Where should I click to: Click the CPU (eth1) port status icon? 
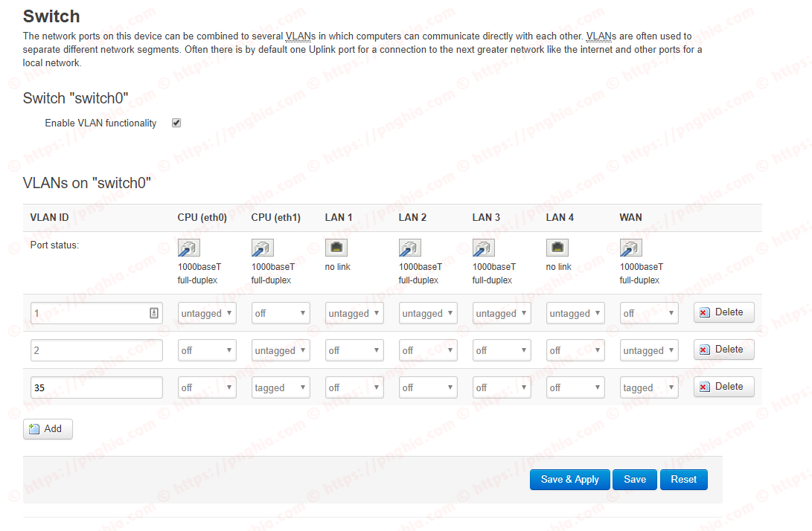point(263,248)
